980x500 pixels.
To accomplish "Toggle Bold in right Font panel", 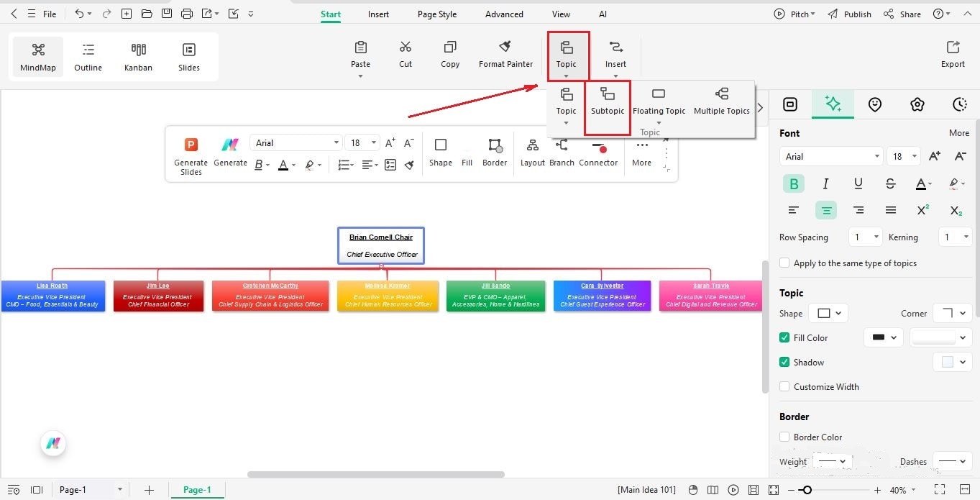I will [794, 183].
